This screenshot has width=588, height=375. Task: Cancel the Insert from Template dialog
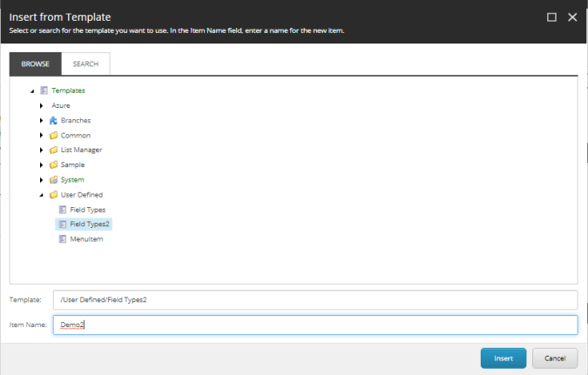(555, 358)
